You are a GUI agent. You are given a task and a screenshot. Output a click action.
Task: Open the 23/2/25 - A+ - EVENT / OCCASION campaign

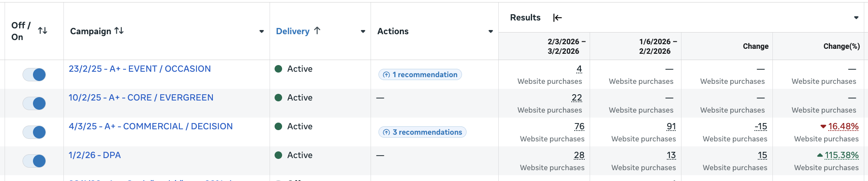pos(140,69)
